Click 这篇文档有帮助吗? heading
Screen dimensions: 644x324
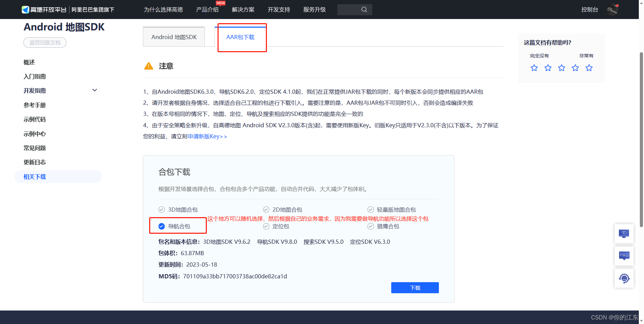(548, 43)
